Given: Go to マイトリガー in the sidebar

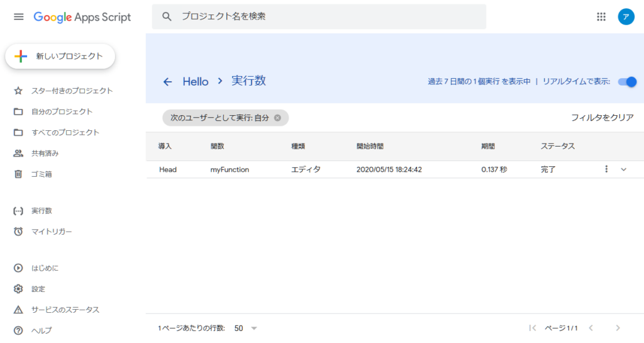Looking at the screenshot, I should [x=52, y=232].
